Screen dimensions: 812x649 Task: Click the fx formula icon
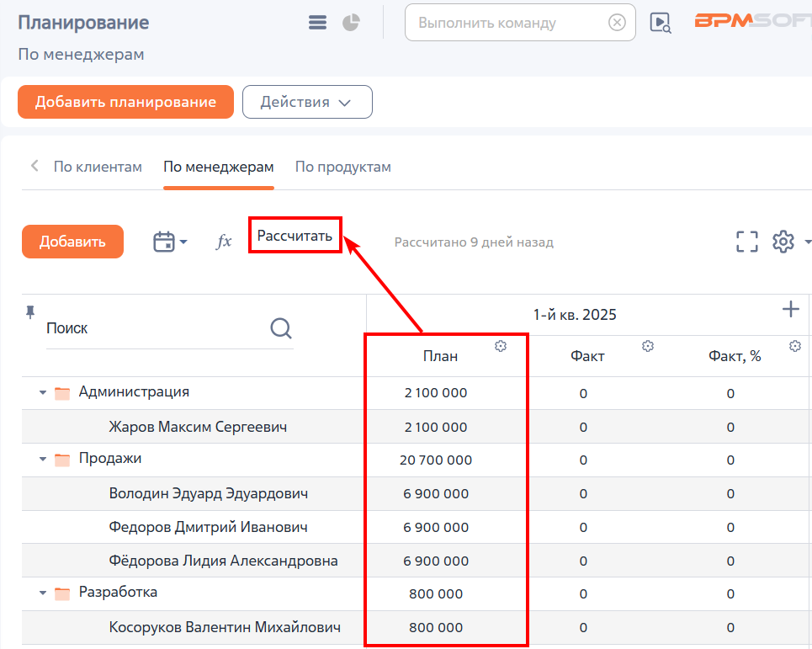tap(224, 242)
